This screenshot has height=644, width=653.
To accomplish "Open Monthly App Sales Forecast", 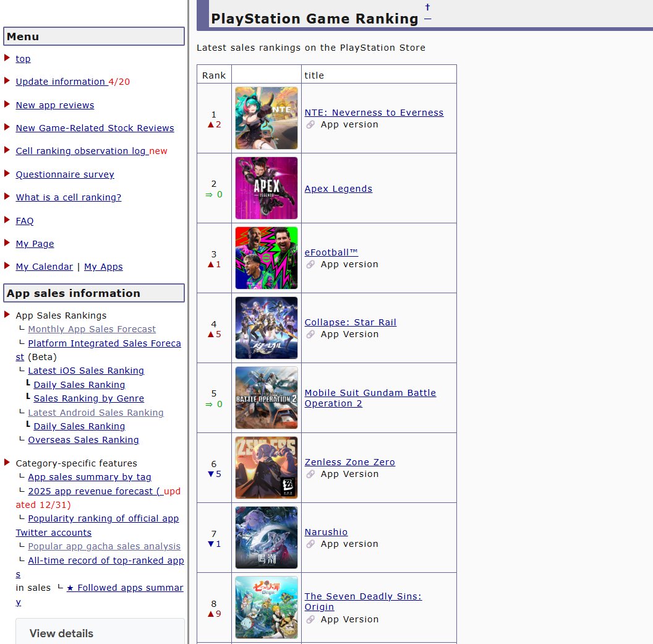I will click(92, 330).
